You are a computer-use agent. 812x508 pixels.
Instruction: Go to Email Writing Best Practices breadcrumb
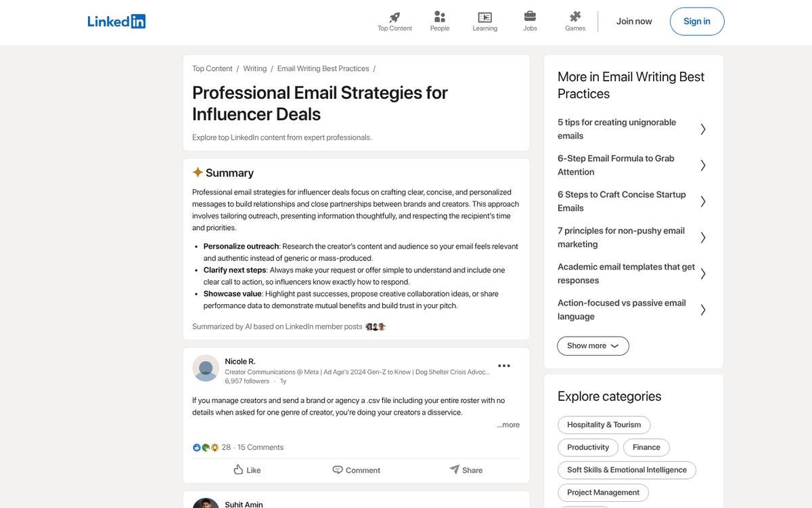pyautogui.click(x=323, y=68)
